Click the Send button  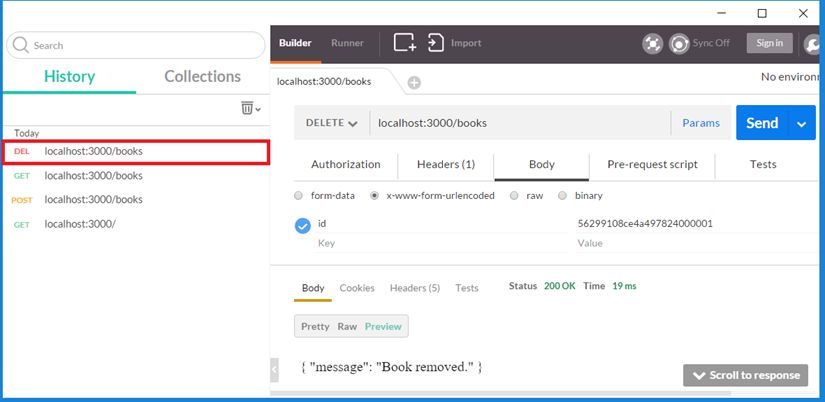click(x=762, y=123)
